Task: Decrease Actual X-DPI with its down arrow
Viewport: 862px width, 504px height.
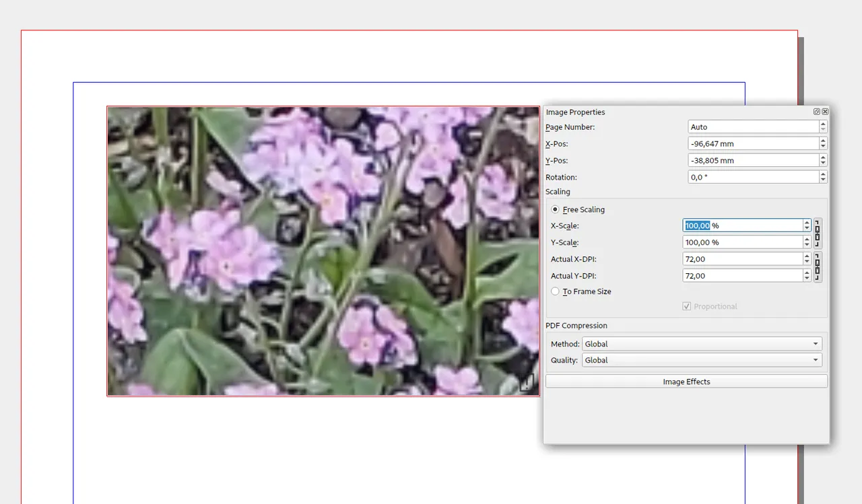Action: coord(807,262)
